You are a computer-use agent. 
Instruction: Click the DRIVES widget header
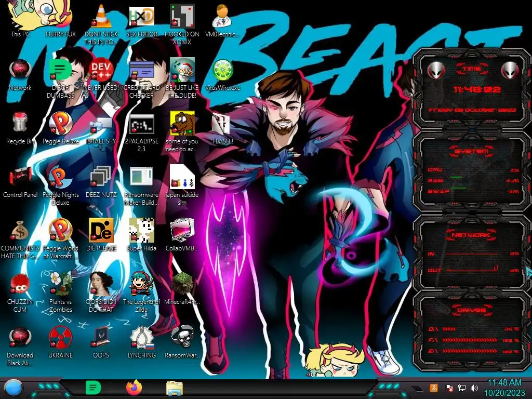click(471, 310)
